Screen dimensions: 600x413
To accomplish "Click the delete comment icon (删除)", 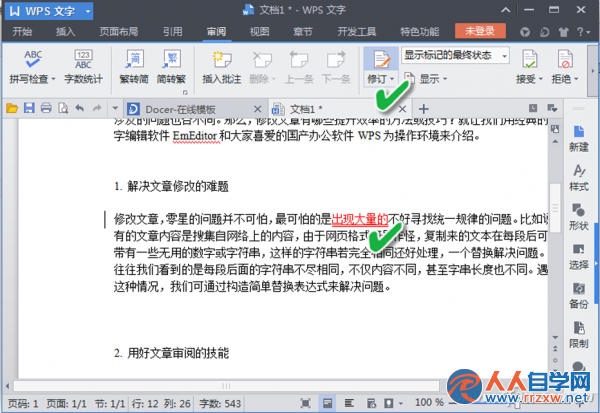I will 261,61.
